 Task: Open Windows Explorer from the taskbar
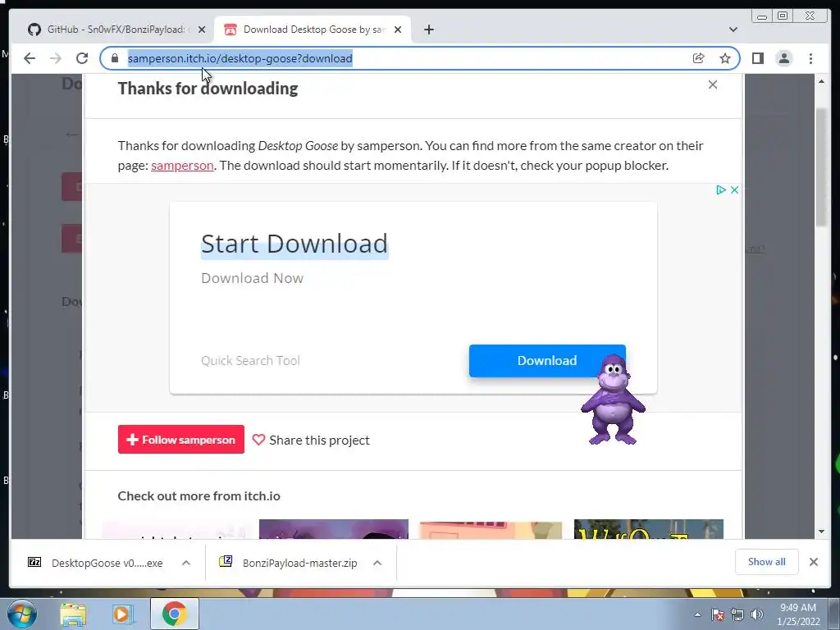pos(73,614)
